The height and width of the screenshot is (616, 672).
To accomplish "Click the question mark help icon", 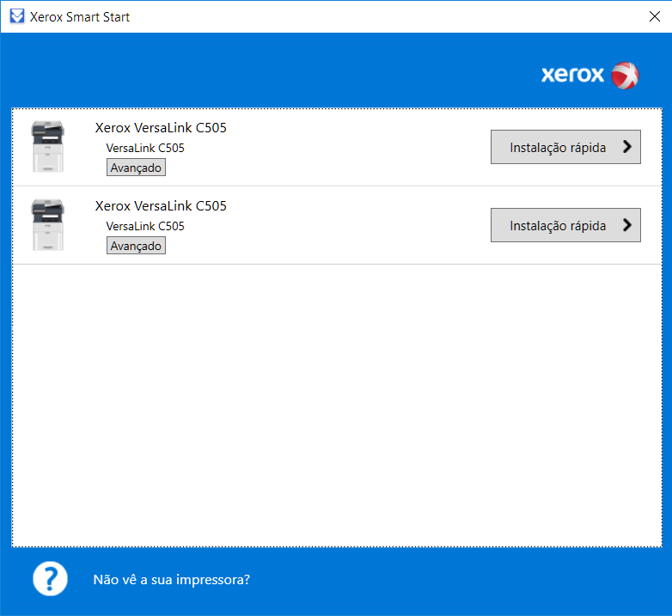I will (50, 579).
